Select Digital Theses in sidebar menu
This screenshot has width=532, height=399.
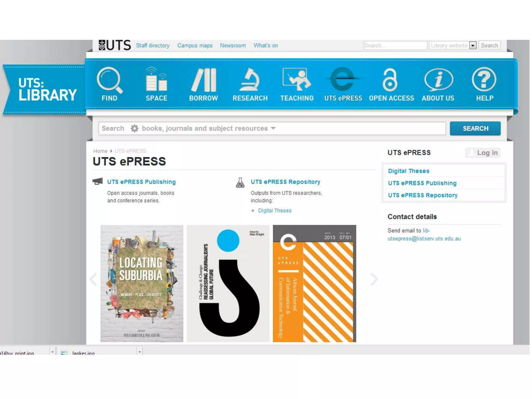408,171
